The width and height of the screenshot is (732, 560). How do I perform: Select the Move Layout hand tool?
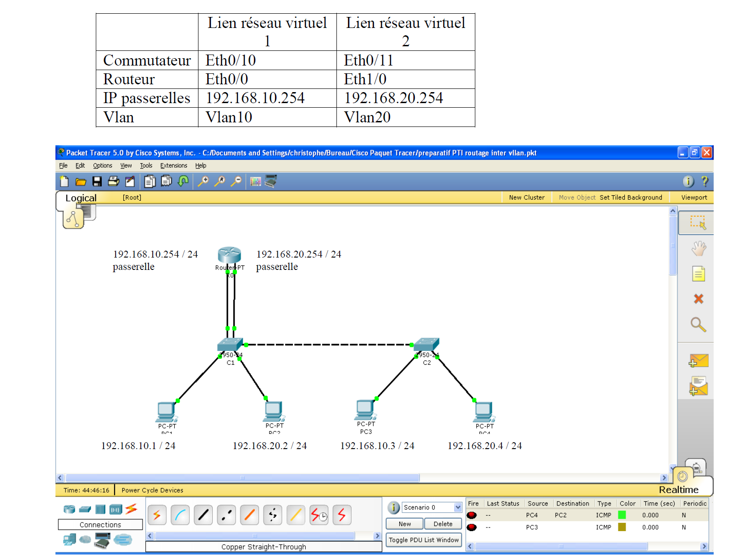698,249
